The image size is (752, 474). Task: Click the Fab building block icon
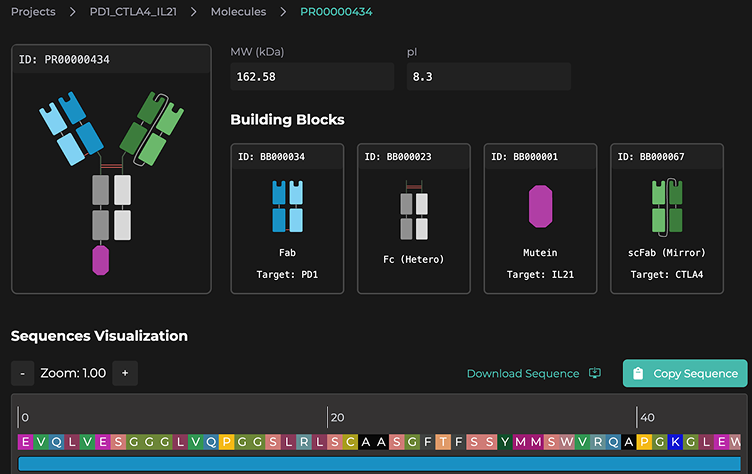[x=287, y=206]
